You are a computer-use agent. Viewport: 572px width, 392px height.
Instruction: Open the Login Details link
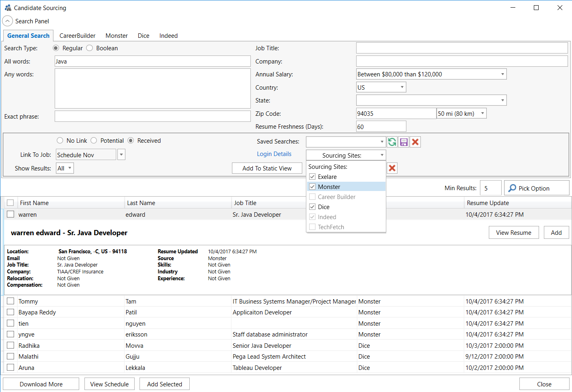(274, 154)
